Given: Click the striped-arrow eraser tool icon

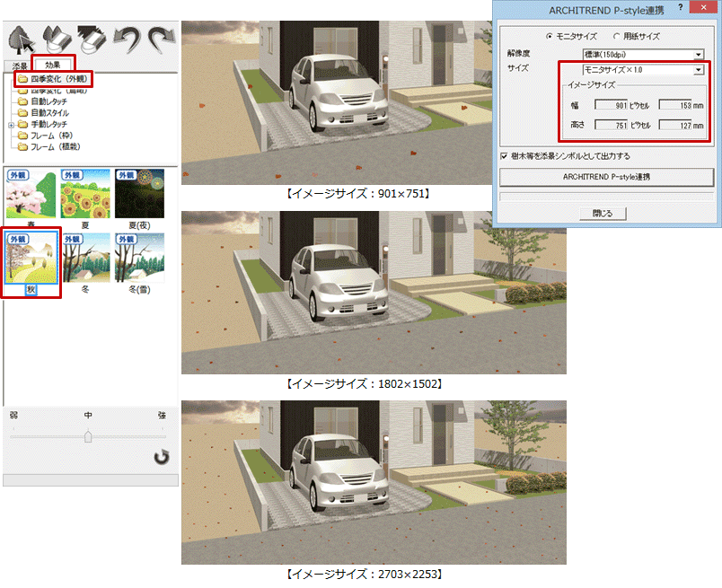Looking at the screenshot, I should point(92,39).
